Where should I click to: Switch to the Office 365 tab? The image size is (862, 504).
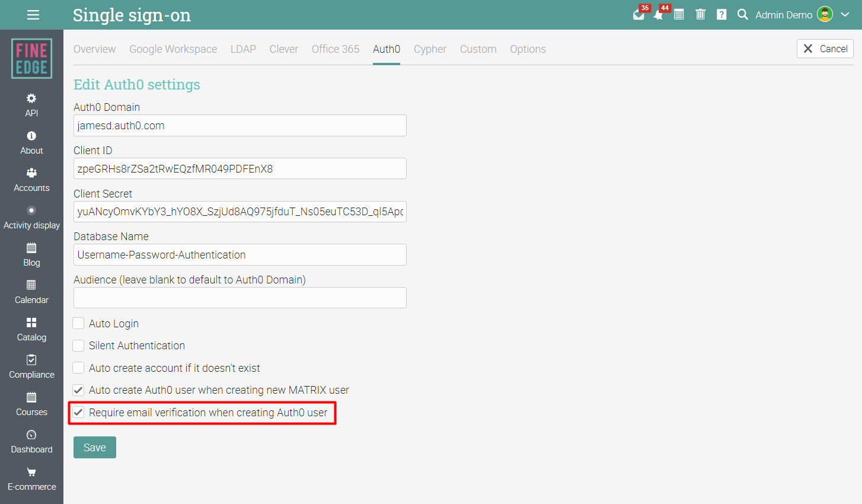[336, 49]
